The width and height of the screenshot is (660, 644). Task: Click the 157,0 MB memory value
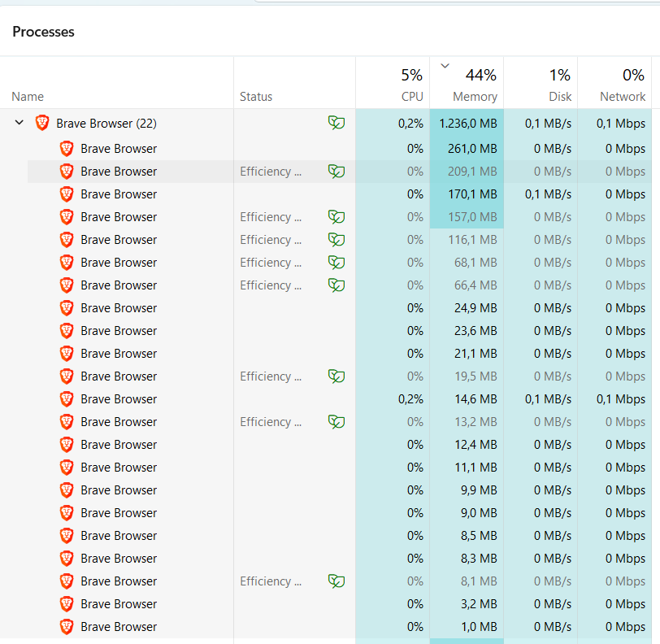coord(473,217)
